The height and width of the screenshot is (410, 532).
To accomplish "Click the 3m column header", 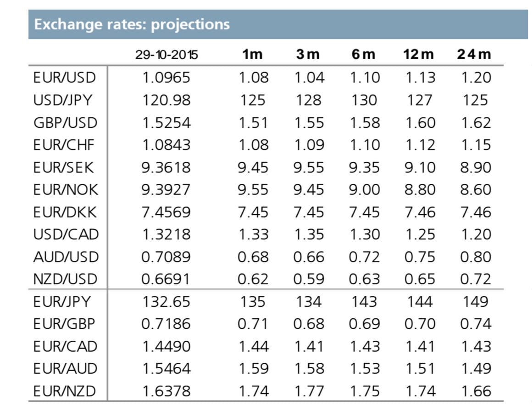I will [x=308, y=55].
